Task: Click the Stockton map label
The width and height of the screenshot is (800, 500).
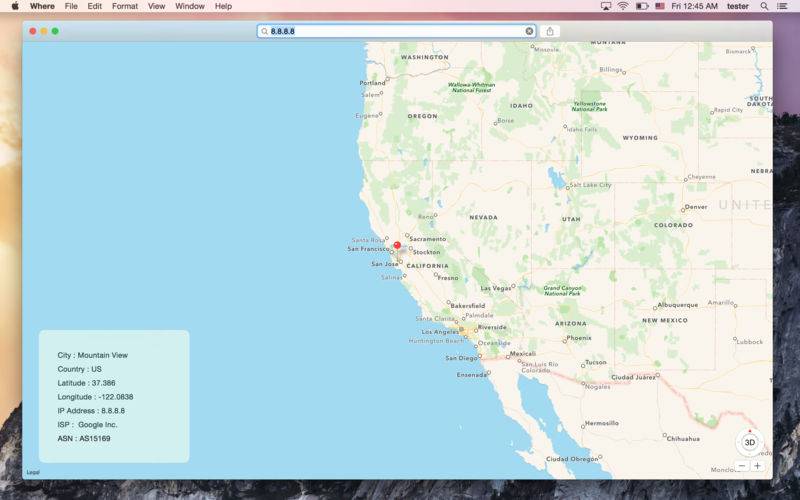Action: pos(426,252)
